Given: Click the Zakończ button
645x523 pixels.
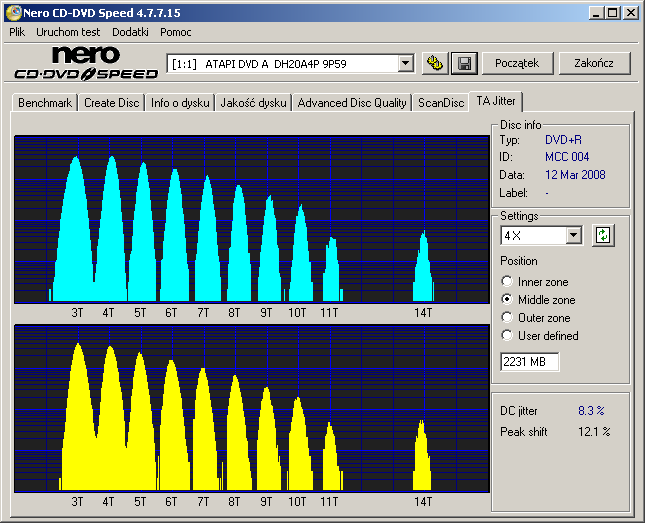Looking at the screenshot, I should pos(594,63).
